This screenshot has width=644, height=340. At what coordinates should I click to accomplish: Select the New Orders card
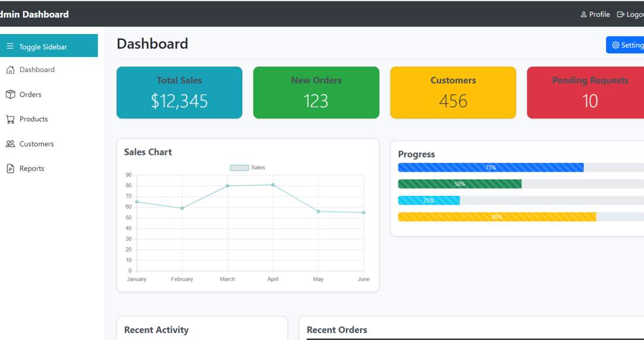(316, 93)
